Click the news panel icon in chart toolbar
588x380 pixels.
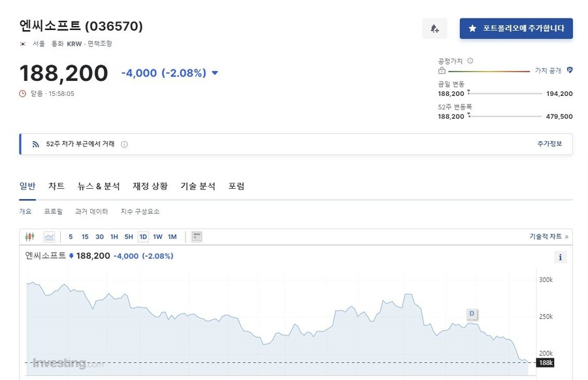pos(197,236)
